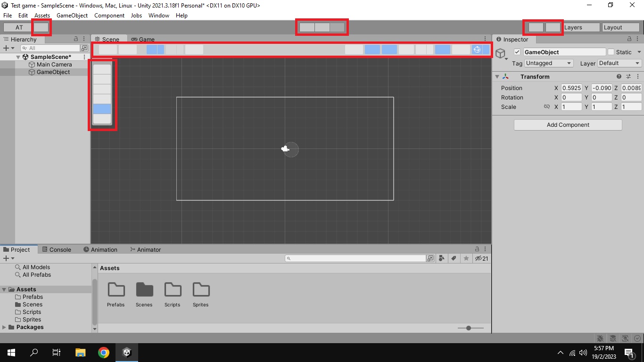The height and width of the screenshot is (362, 644).
Task: Select the Scale tool in the tools strip
Action: [103, 98]
